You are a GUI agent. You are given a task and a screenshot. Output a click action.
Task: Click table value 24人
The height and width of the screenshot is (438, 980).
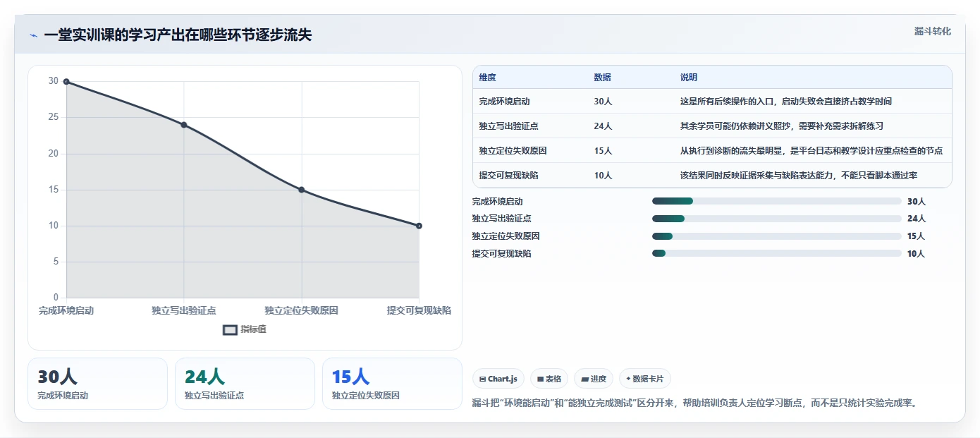click(x=603, y=126)
